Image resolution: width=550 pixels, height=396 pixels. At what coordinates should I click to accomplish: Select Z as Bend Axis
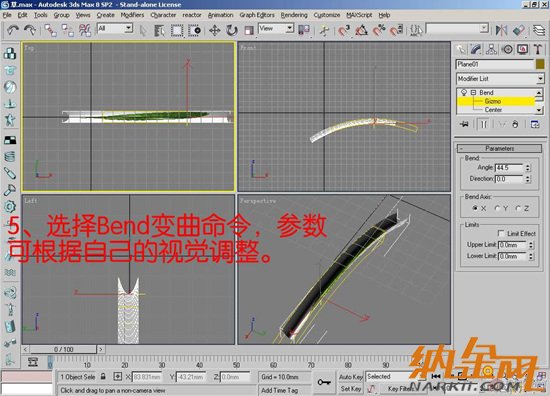(x=518, y=208)
